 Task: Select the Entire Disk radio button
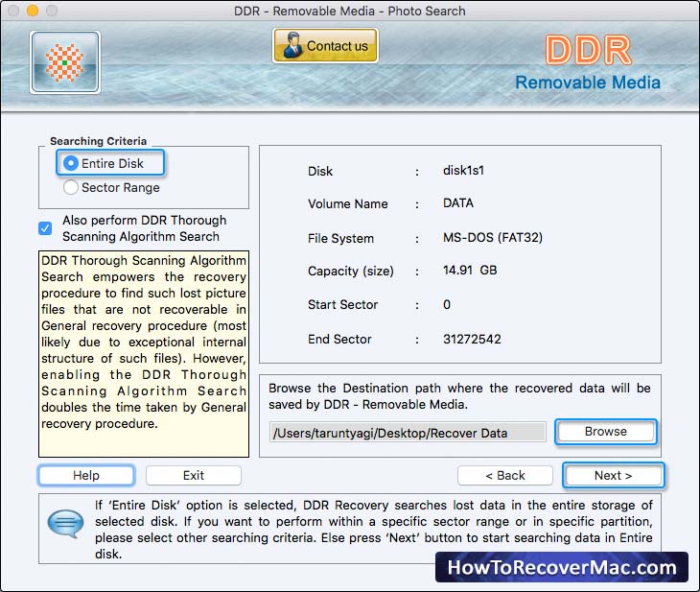tap(71, 163)
